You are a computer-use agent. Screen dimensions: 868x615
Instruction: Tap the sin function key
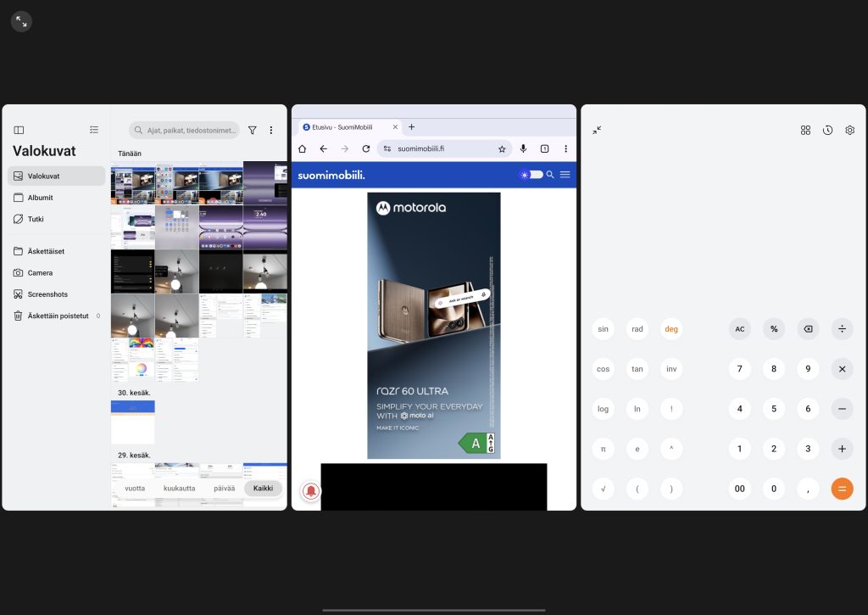tap(603, 329)
